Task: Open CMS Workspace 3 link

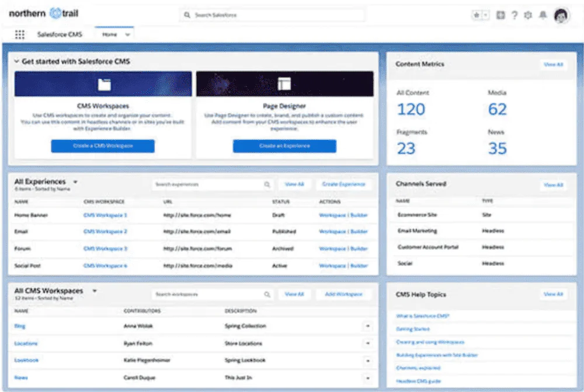Action: coord(105,249)
